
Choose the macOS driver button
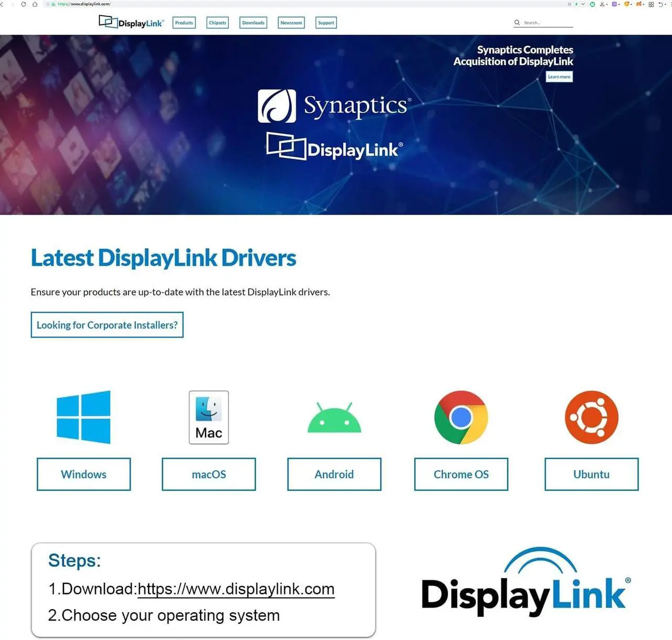click(x=209, y=474)
